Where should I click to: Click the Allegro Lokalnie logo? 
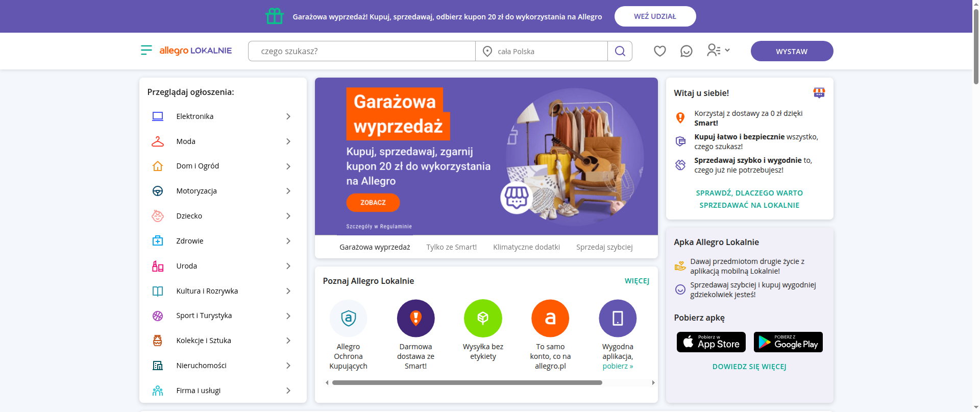(x=195, y=51)
